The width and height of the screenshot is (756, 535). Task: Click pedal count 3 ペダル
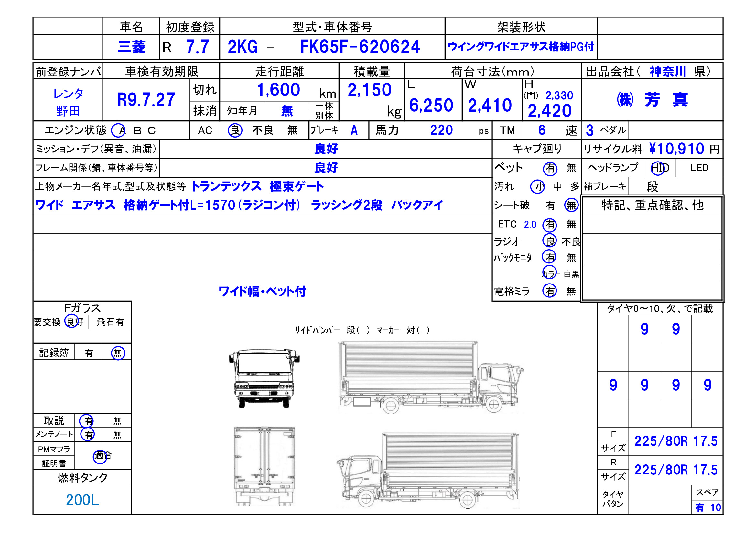pos(606,130)
